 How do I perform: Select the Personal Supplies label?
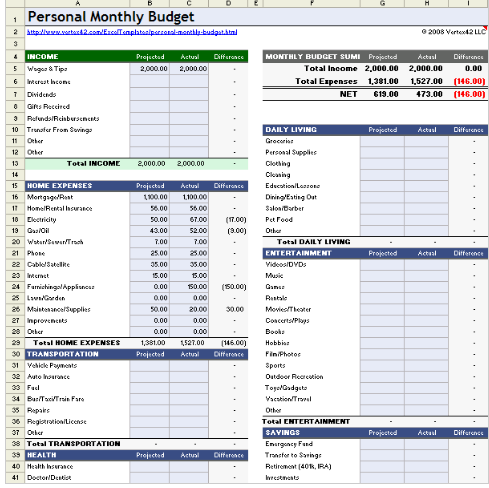click(x=291, y=152)
